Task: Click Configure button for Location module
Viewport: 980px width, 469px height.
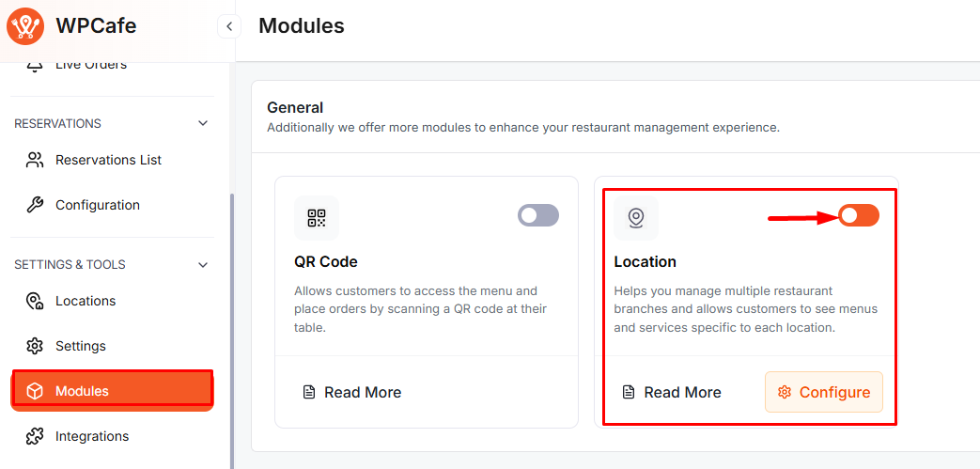Action: (824, 392)
